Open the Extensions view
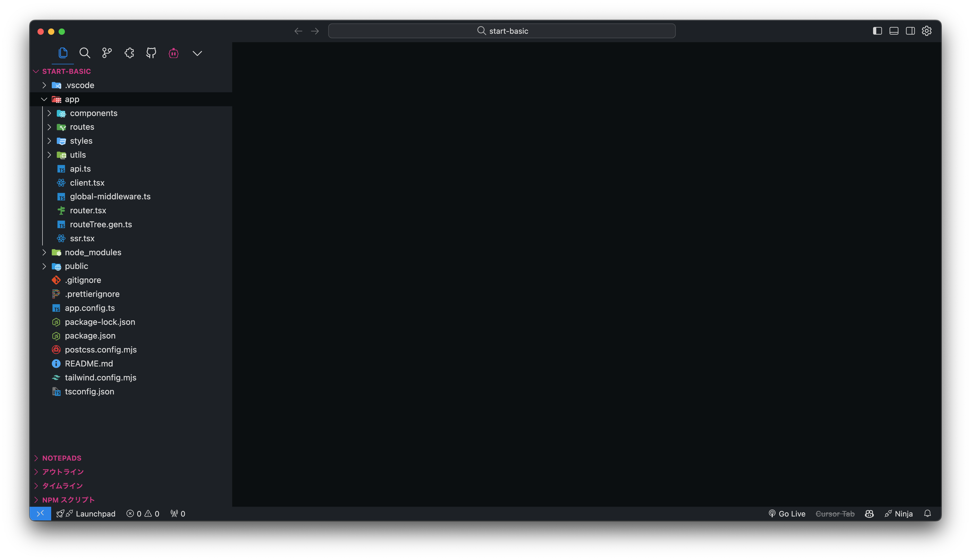 click(129, 53)
